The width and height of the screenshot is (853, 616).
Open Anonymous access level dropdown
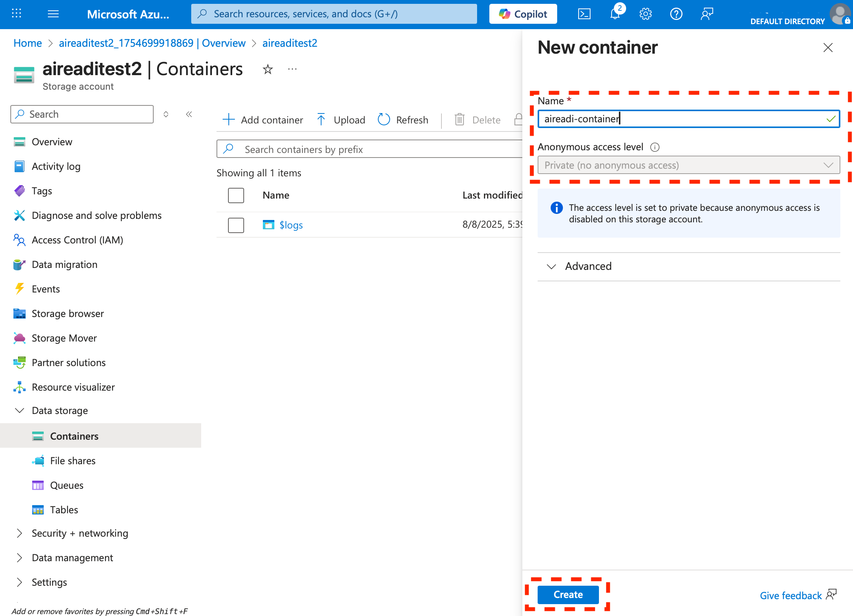tap(688, 165)
